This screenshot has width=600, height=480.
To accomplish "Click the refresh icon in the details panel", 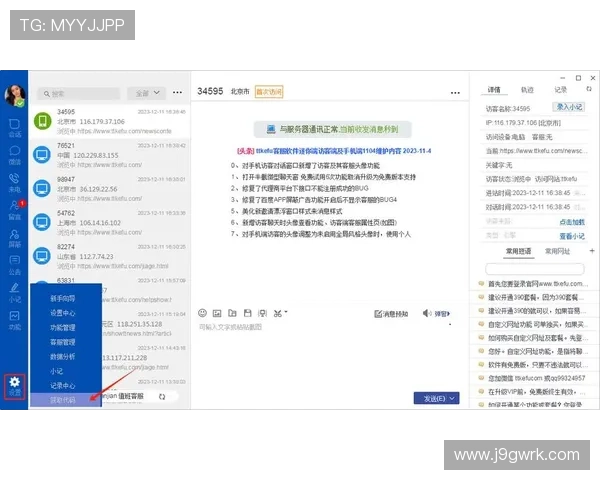I will tap(589, 89).
